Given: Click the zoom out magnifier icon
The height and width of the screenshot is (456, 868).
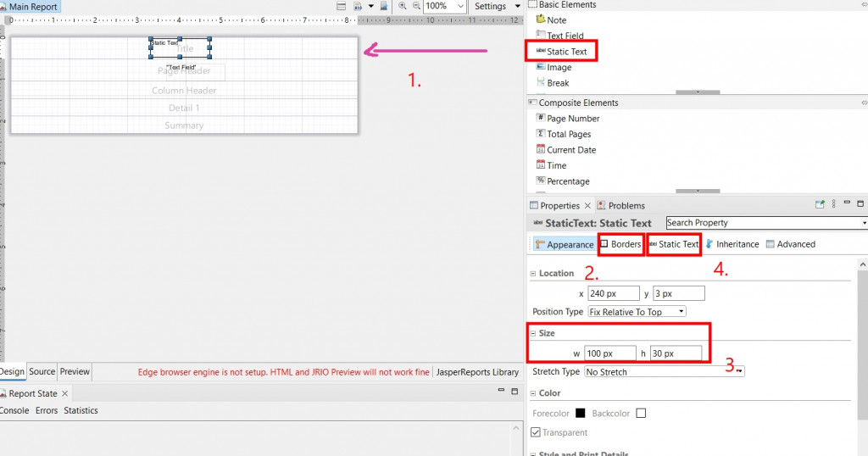Looking at the screenshot, I should pyautogui.click(x=416, y=6).
